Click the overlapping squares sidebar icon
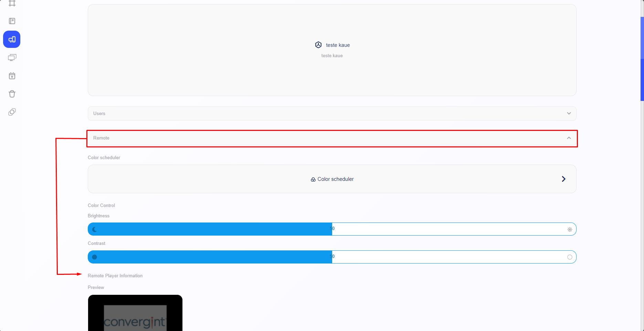 (12, 112)
